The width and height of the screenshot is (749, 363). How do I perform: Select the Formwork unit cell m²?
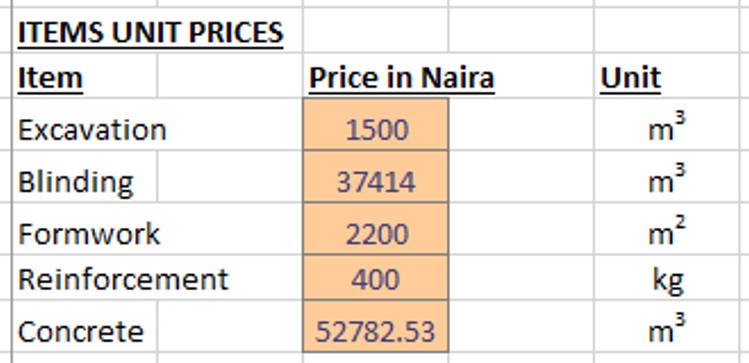666,229
